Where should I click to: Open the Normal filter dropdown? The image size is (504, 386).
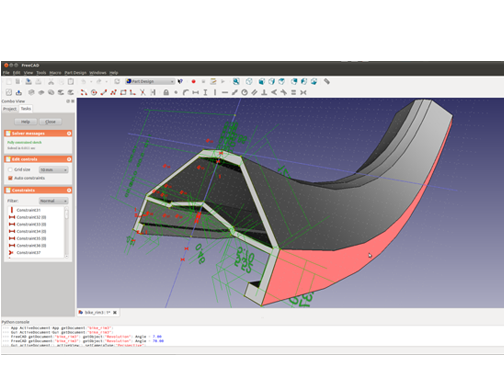coord(53,201)
